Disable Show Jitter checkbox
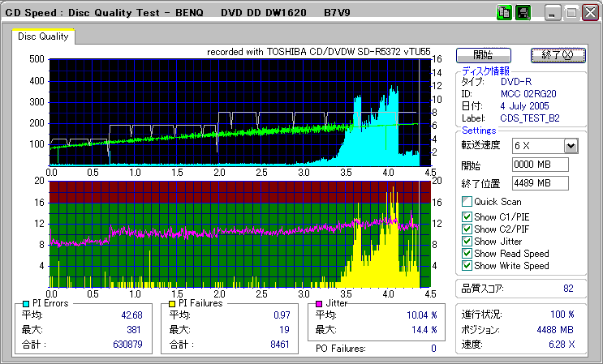The height and width of the screenshot is (364, 603). 466,242
